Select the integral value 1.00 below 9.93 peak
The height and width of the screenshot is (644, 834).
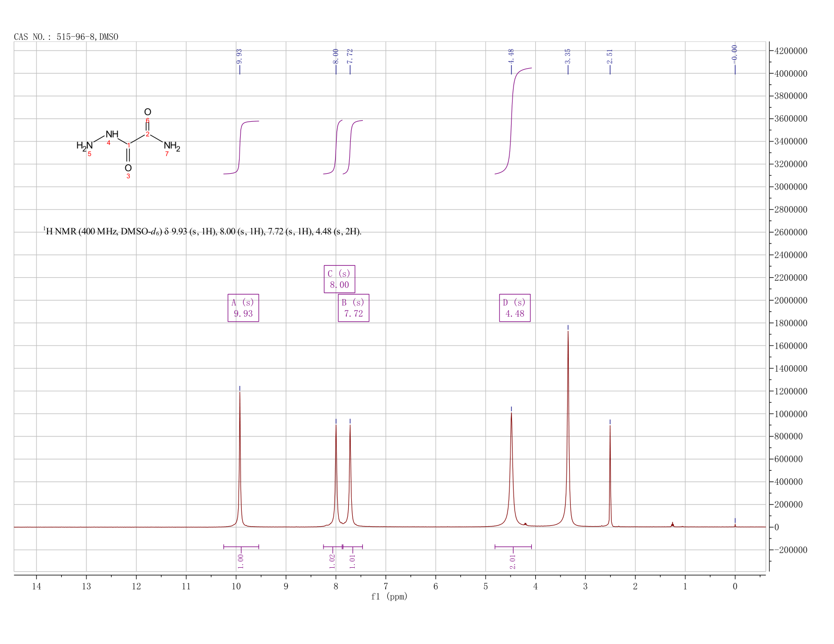click(x=241, y=561)
